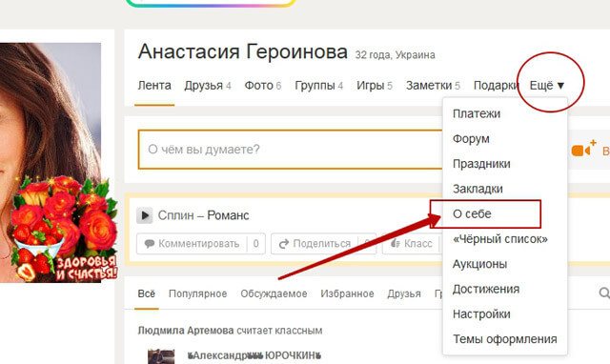Click the Класс like button

pos(412,243)
